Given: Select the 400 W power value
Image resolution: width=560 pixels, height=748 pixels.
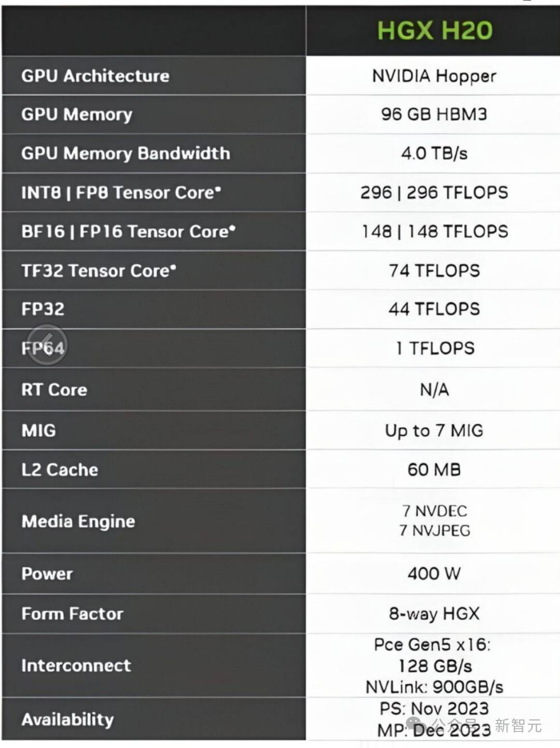Looking at the screenshot, I should 434,573.
